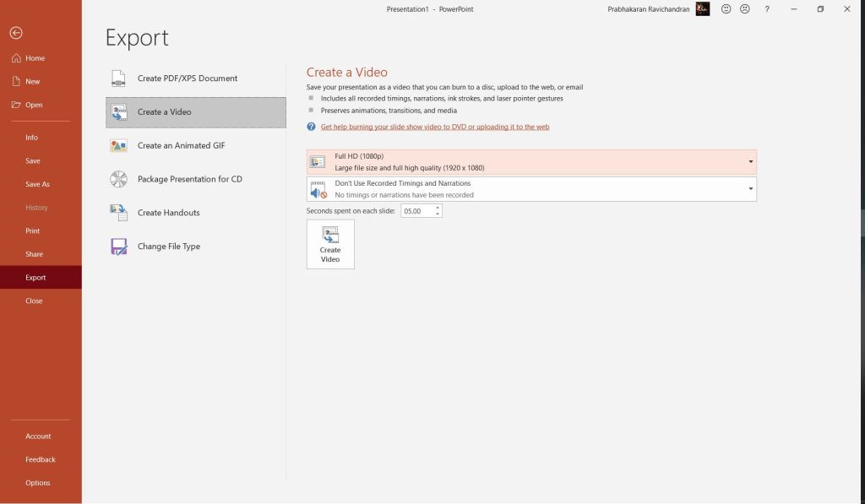Open the Print tab in sidebar

pos(33,230)
